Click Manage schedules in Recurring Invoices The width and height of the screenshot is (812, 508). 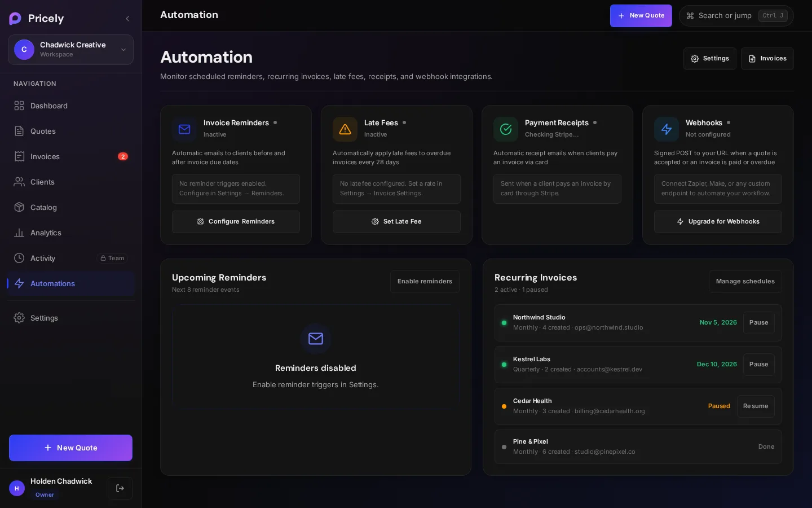click(x=745, y=282)
